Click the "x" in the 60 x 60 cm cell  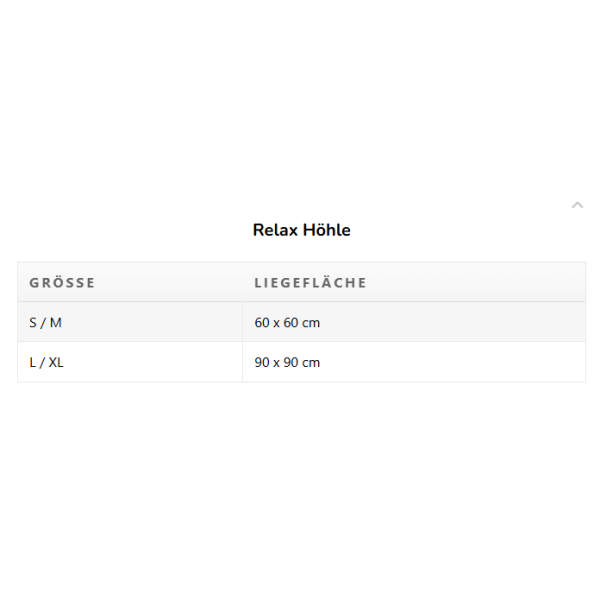coord(277,323)
